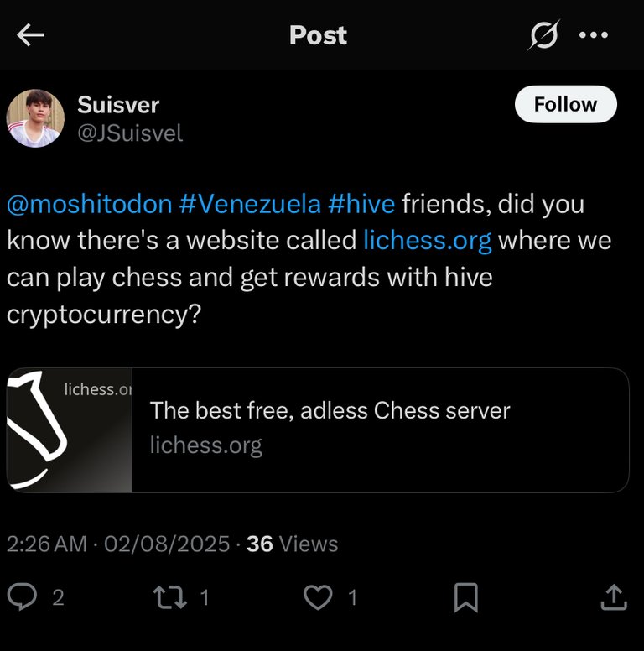
Task: Bookmark this post
Action: tap(465, 596)
